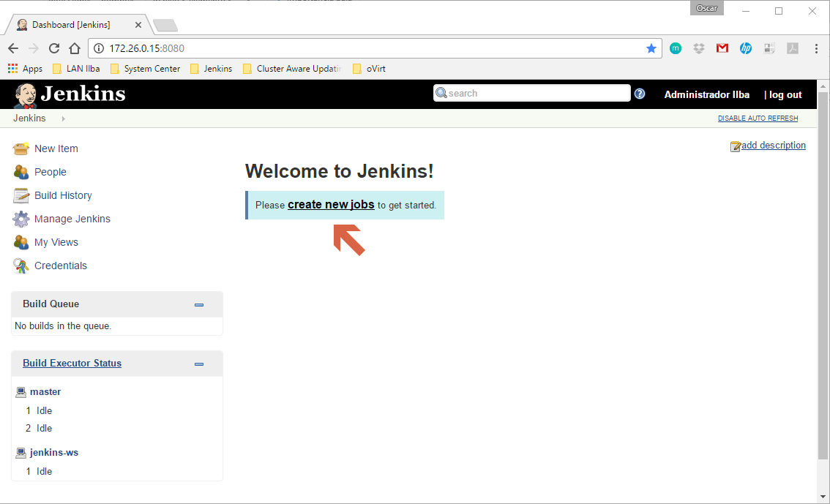The height and width of the screenshot is (504, 830).
Task: Open the New Item icon in sidebar
Action: (x=21, y=148)
